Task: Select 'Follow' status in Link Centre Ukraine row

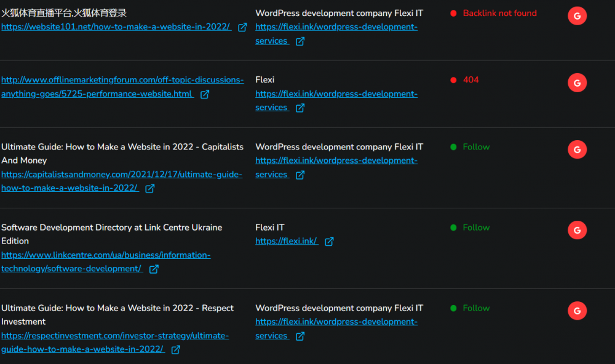Action: click(476, 228)
